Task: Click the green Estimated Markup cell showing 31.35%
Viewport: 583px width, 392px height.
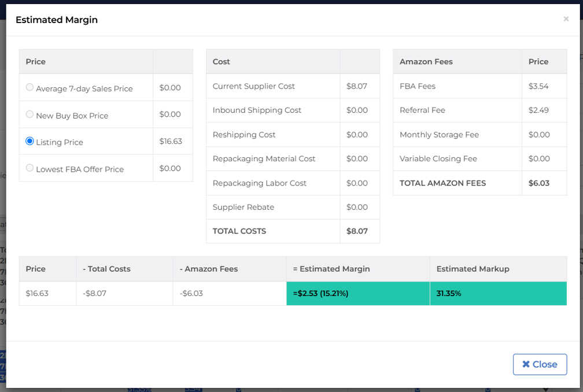Action: click(498, 293)
